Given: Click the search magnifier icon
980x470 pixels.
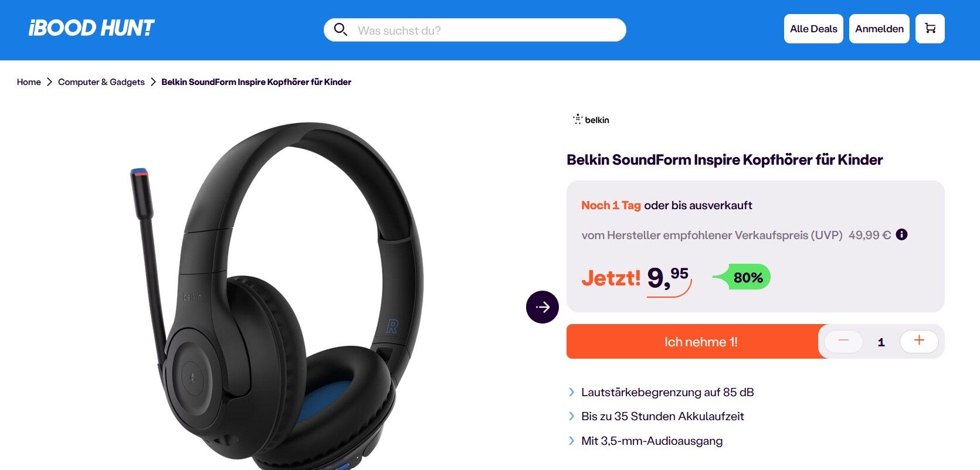Looking at the screenshot, I should click(x=340, y=29).
